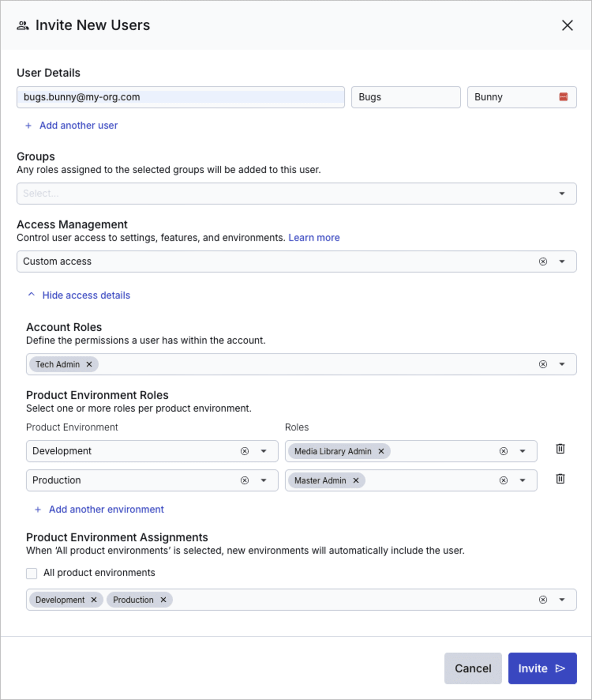Screen dimensions: 592x700
Task: Delete the Development environment row
Action: pos(560,449)
